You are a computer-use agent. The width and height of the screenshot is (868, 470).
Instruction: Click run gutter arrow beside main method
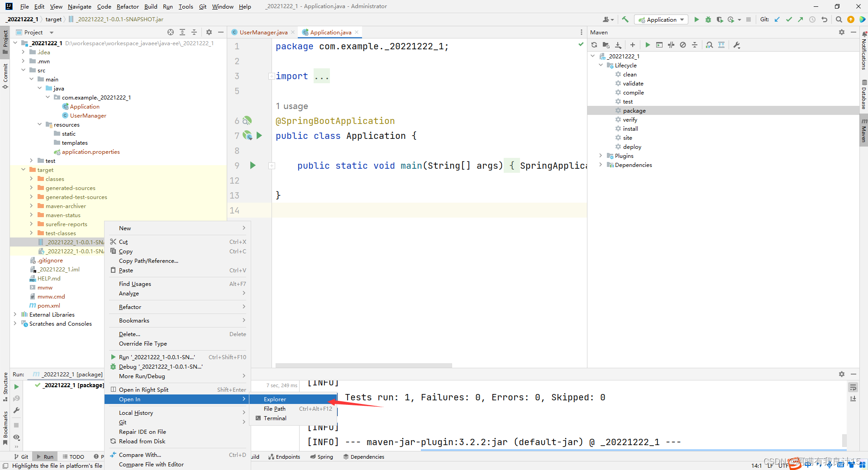(253, 166)
